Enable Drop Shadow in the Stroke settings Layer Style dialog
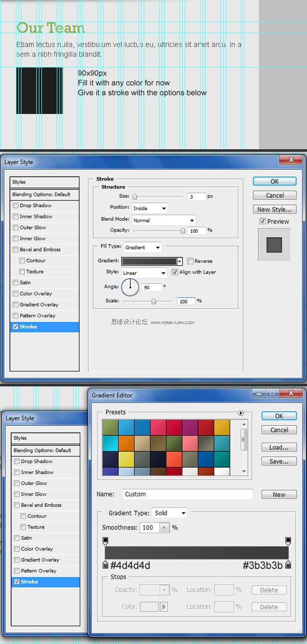The image size is (307, 644). pyautogui.click(x=15, y=205)
